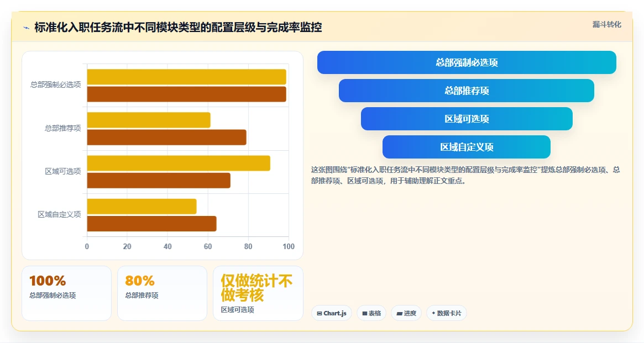Click the Chart.js tag

coord(332,313)
